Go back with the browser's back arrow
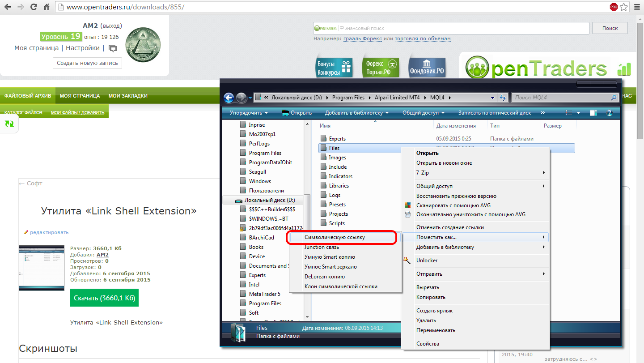 pos(8,7)
